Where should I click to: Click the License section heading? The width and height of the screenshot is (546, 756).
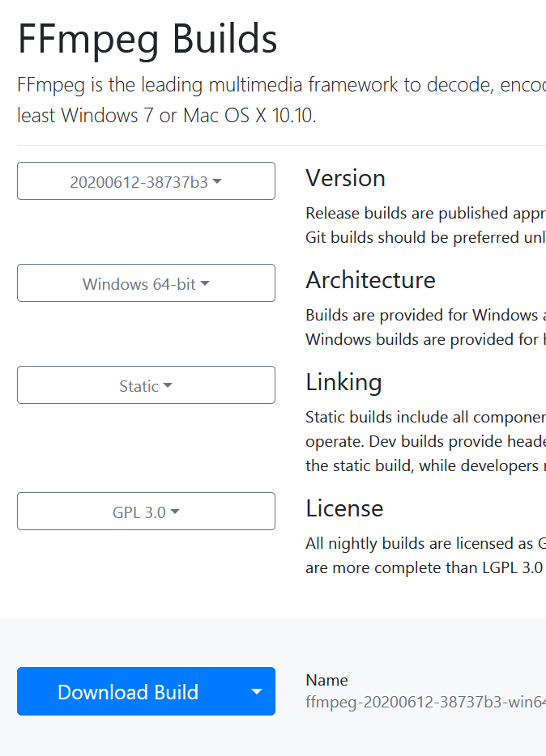click(x=344, y=508)
